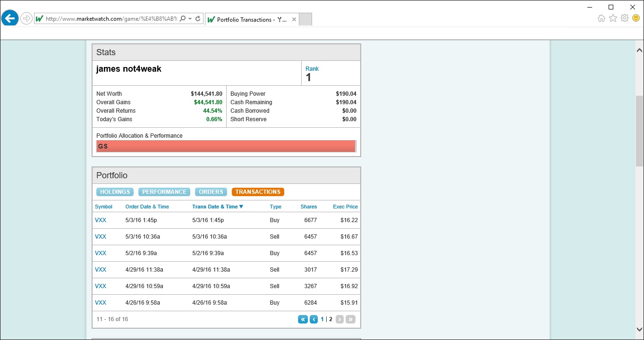Select the Overall Gains value $44,541.80
This screenshot has height=340, width=644.
click(208, 102)
